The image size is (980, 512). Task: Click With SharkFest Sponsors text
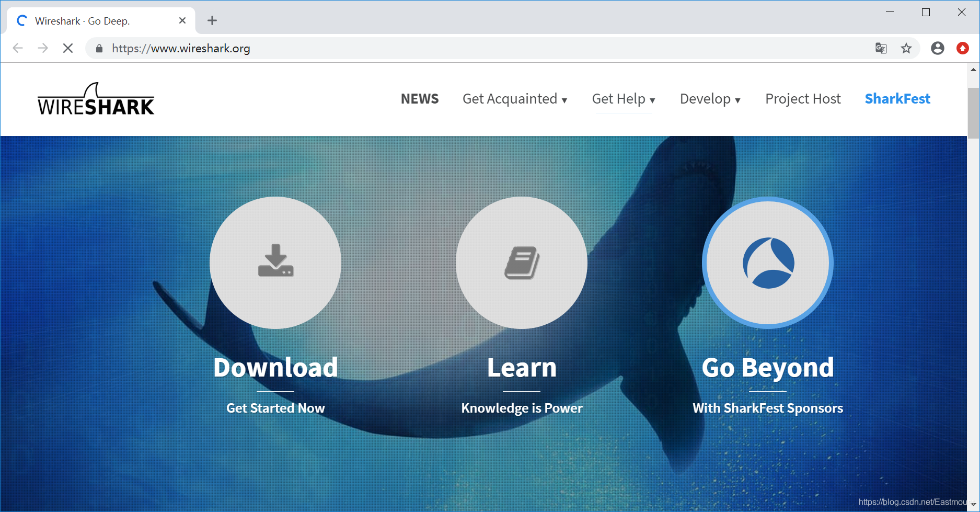(768, 408)
